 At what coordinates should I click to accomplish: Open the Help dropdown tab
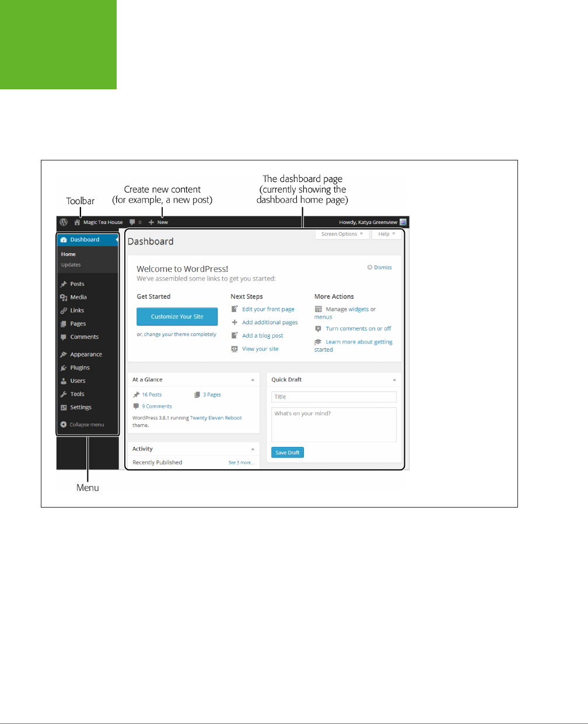[x=387, y=234]
